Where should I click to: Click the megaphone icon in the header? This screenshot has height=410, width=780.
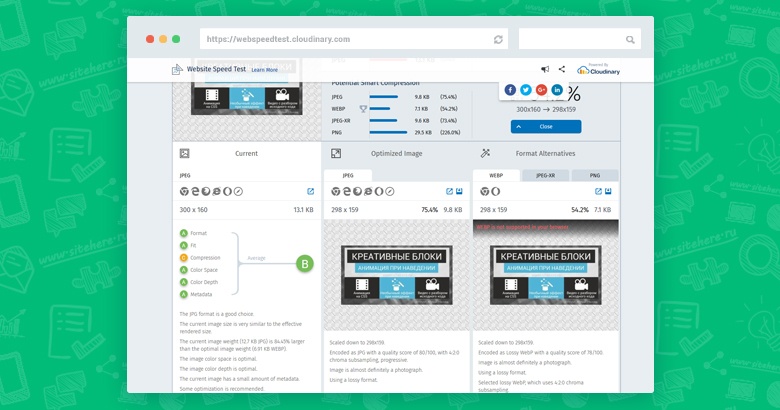[x=545, y=69]
